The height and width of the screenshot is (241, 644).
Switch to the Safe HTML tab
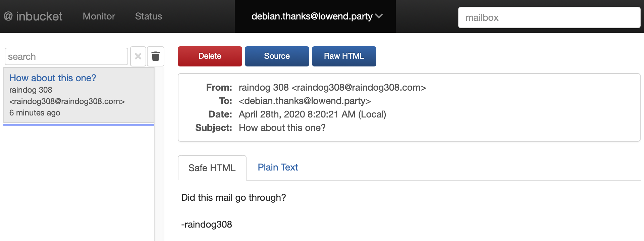point(212,168)
